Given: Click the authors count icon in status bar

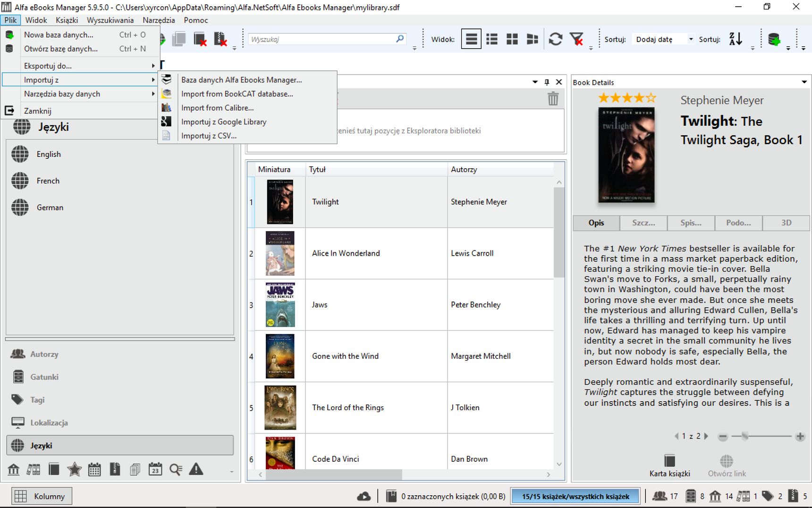Looking at the screenshot, I should [659, 496].
